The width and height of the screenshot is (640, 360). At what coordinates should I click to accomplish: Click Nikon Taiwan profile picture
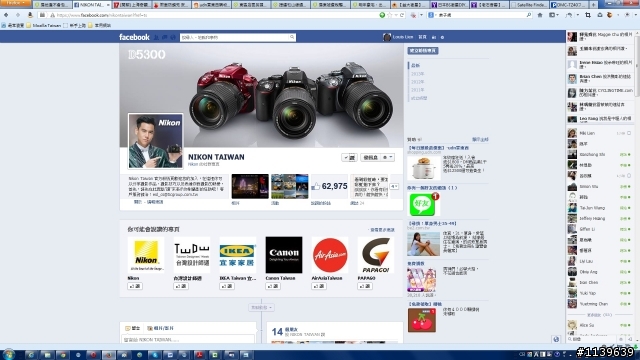pos(156,141)
